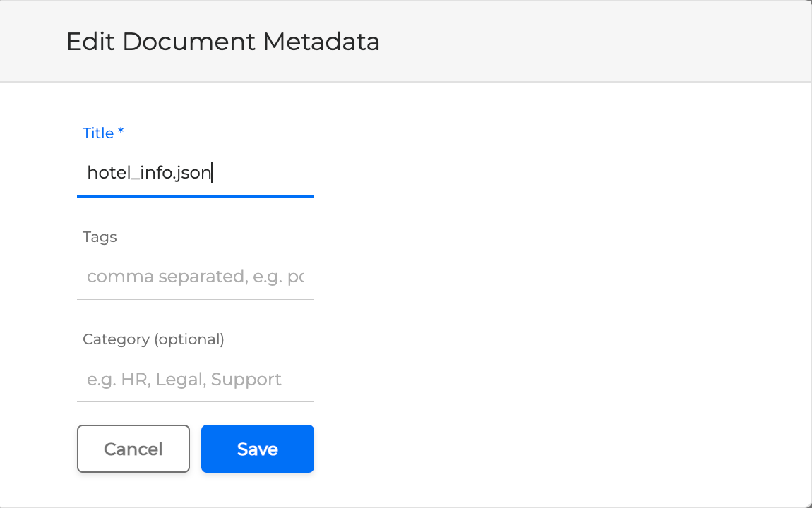Click the blue Save button
Image resolution: width=812 pixels, height=508 pixels.
tap(257, 449)
